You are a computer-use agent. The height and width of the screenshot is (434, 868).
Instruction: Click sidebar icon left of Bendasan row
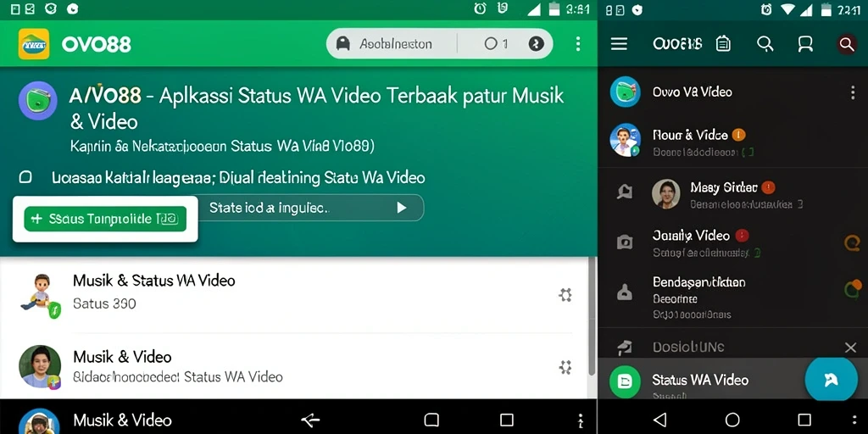625,292
